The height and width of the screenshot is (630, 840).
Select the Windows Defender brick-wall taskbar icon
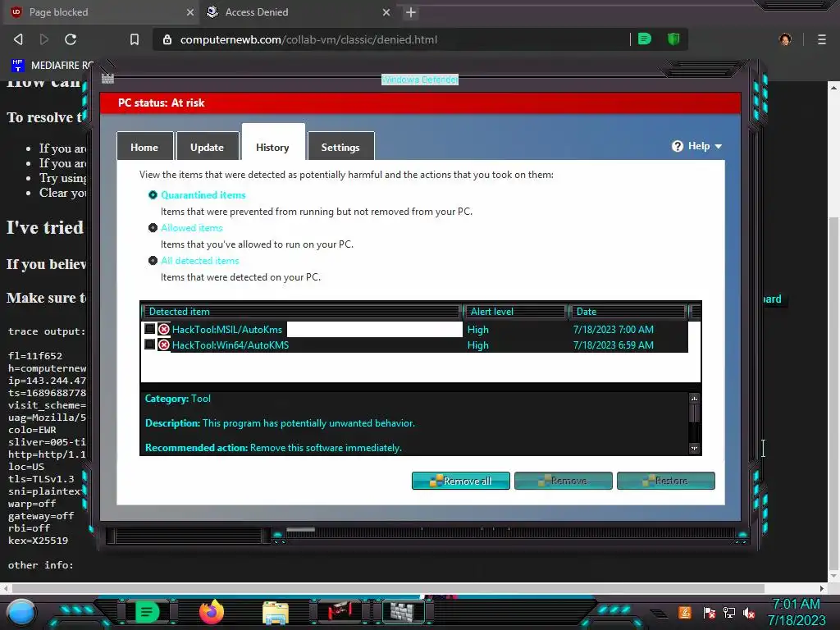(x=402, y=612)
